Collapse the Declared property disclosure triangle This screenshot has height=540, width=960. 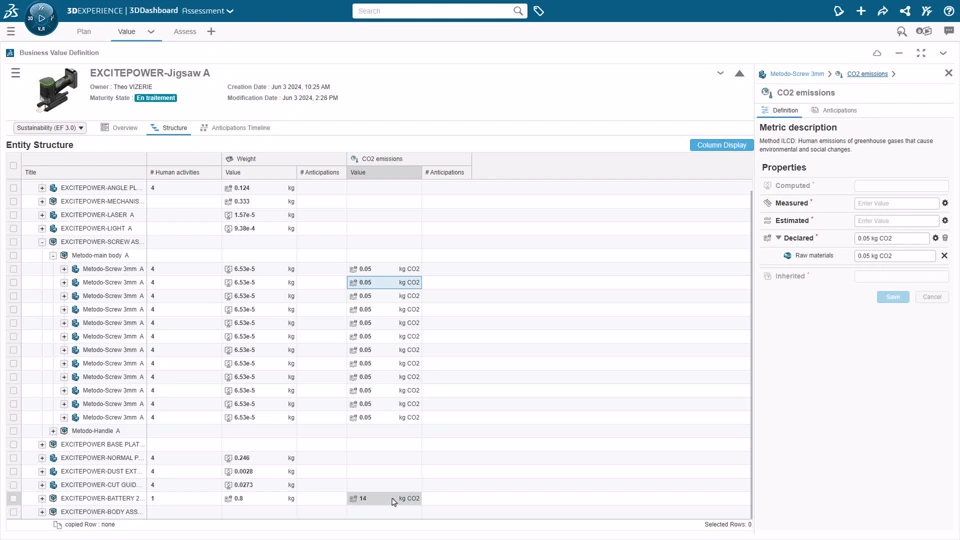pyautogui.click(x=779, y=238)
